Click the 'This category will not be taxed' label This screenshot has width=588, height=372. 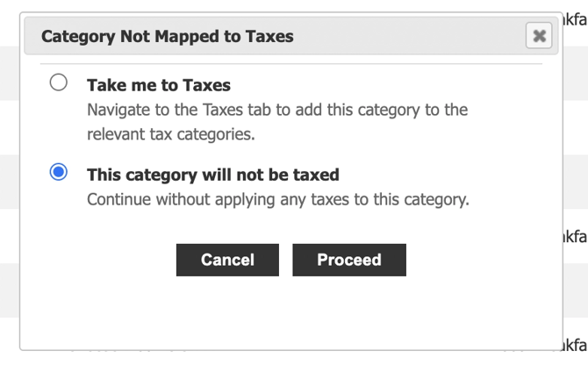(212, 175)
